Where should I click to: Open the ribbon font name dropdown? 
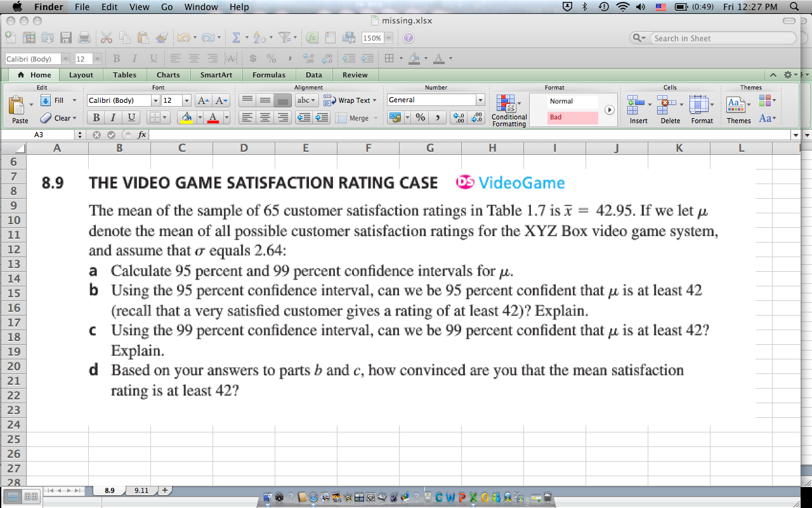coord(155,100)
